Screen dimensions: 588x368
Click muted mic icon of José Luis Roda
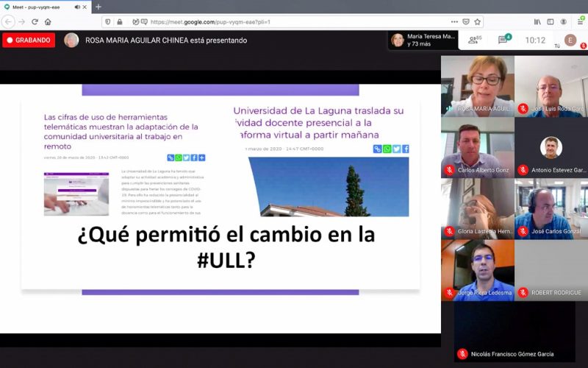click(x=523, y=108)
